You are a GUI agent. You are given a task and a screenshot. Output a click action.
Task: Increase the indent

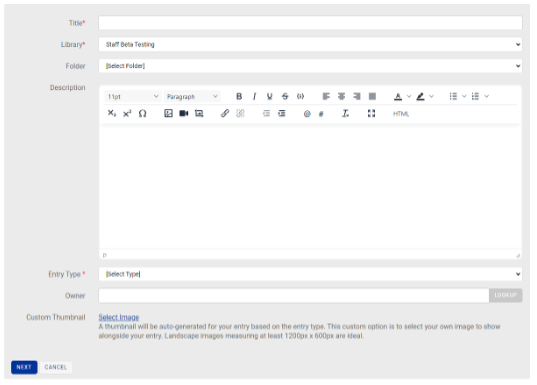point(282,113)
